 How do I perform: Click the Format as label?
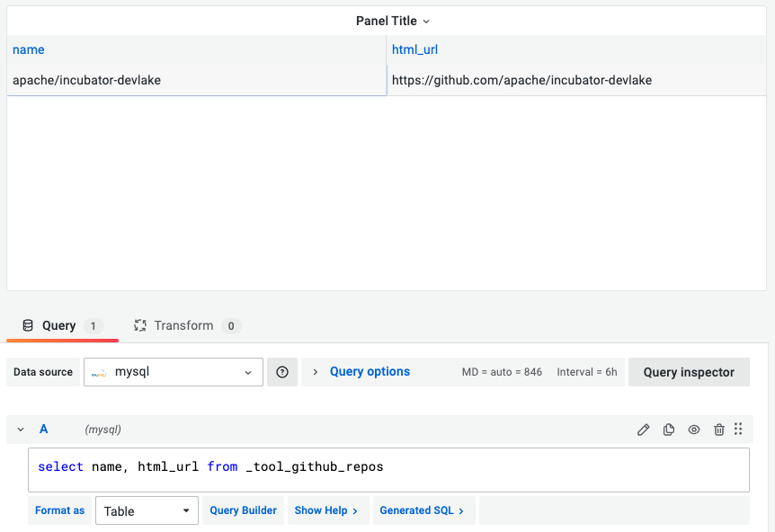(x=60, y=510)
